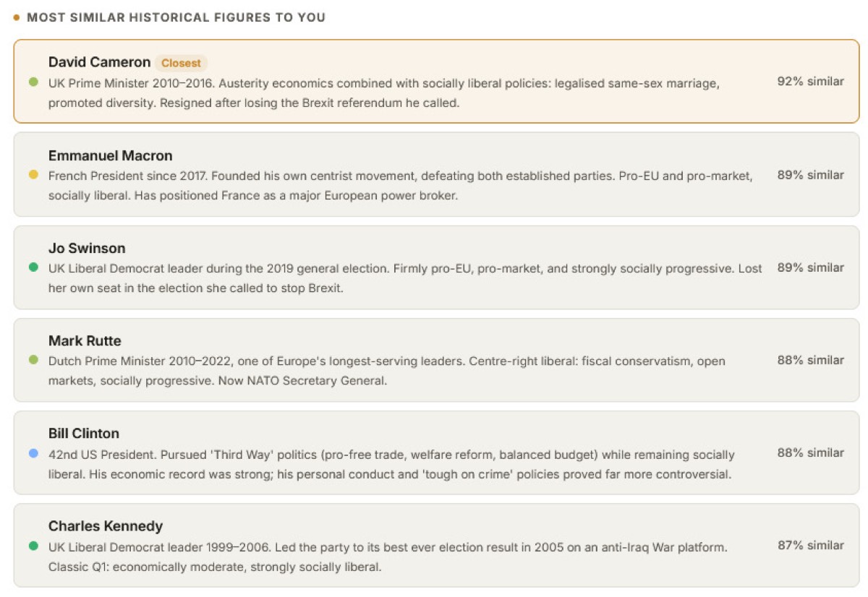Select the 'Closest' badge next to David Cameron
The image size is (868, 597).
[181, 63]
